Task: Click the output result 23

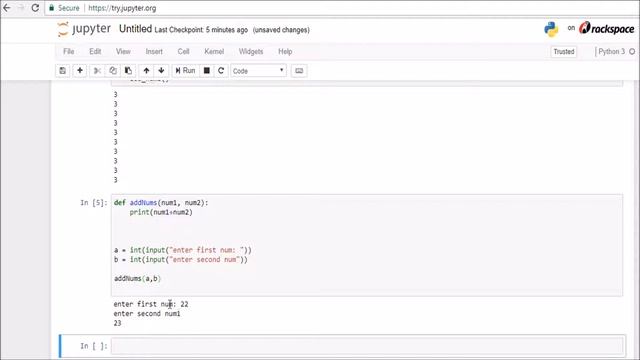Action: pyautogui.click(x=118, y=323)
